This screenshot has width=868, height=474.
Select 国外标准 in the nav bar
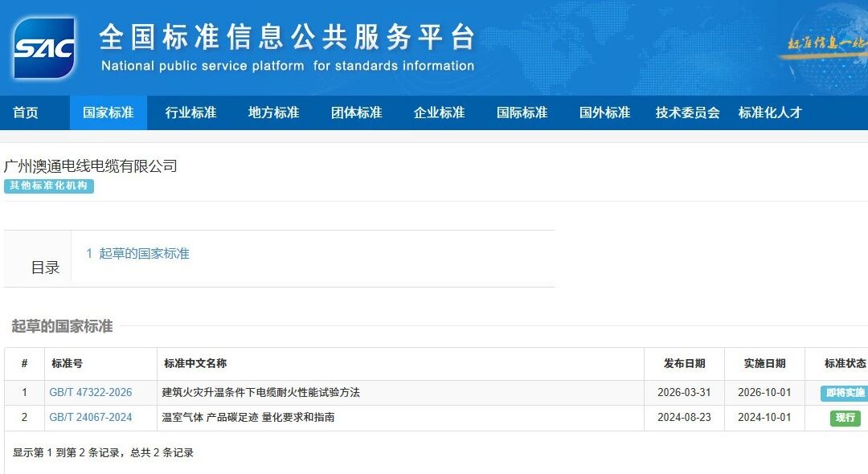[x=605, y=113]
